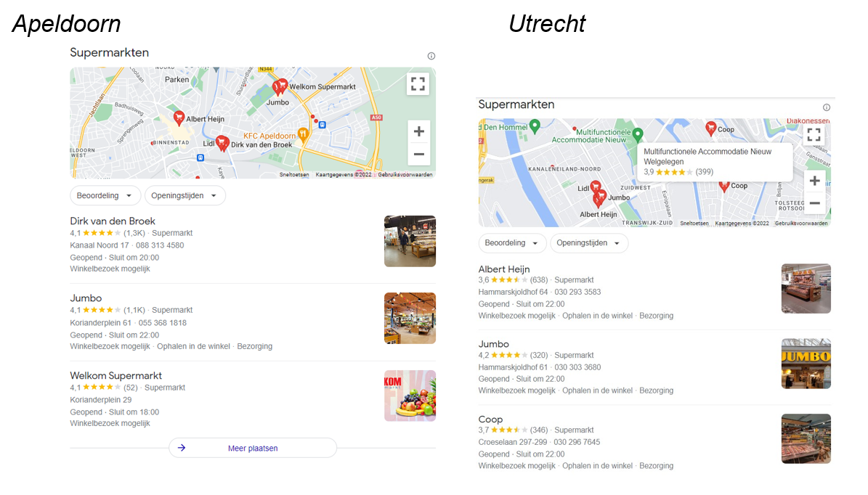This screenshot has width=868, height=495.
Task: Expand the Utrecht map to fullscreen
Action: (x=814, y=135)
